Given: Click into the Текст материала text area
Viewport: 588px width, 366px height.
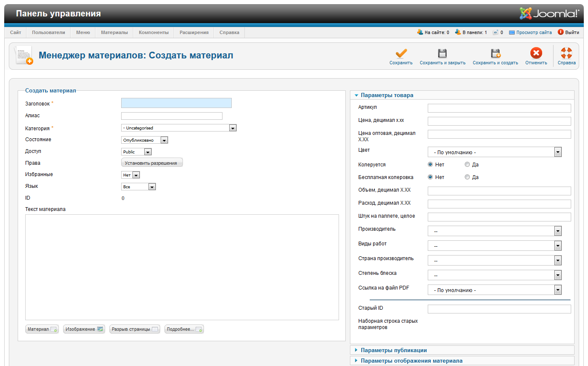Looking at the screenshot, I should click(x=182, y=267).
